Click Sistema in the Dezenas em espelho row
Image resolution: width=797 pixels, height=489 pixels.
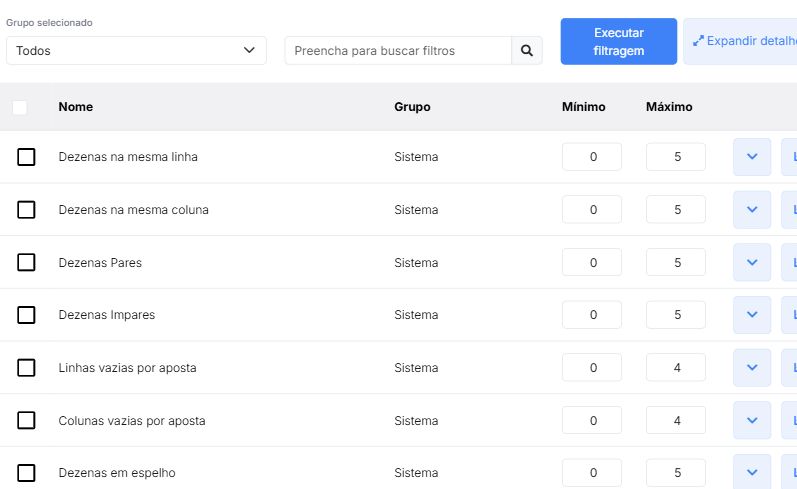point(416,473)
